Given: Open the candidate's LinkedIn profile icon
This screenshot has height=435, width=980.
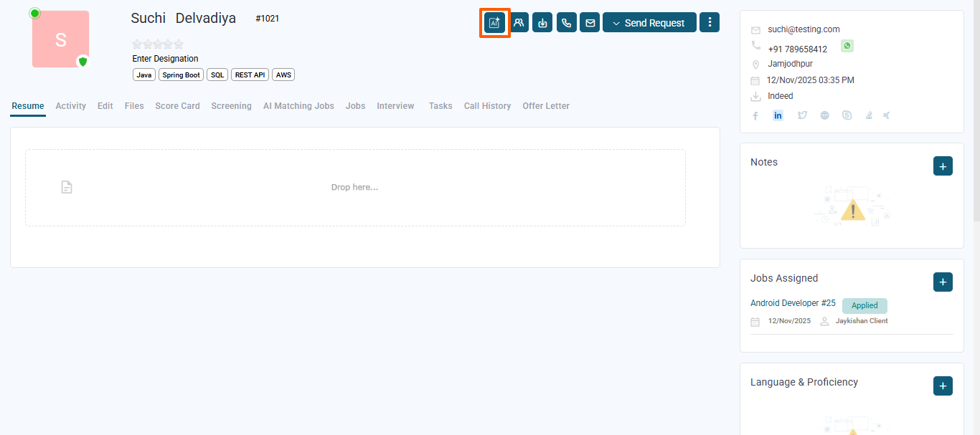Looking at the screenshot, I should point(778,115).
